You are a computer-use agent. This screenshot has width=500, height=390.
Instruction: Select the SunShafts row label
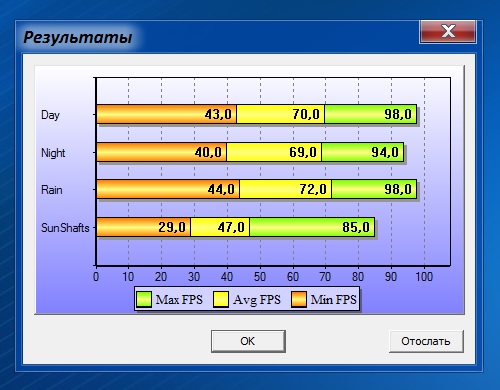(x=65, y=228)
